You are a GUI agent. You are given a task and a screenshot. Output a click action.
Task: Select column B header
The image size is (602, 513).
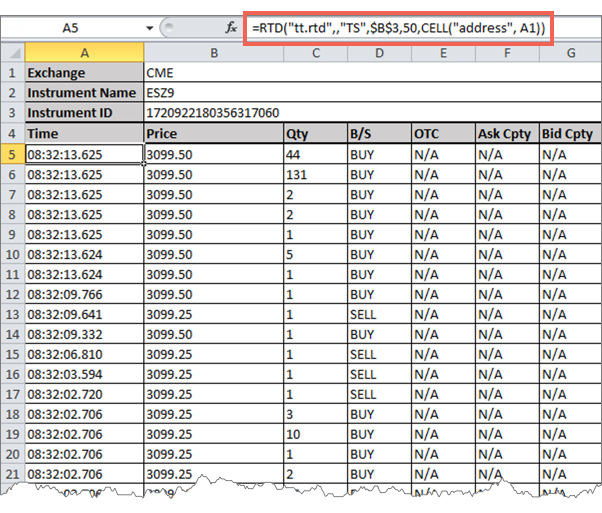pos(213,52)
